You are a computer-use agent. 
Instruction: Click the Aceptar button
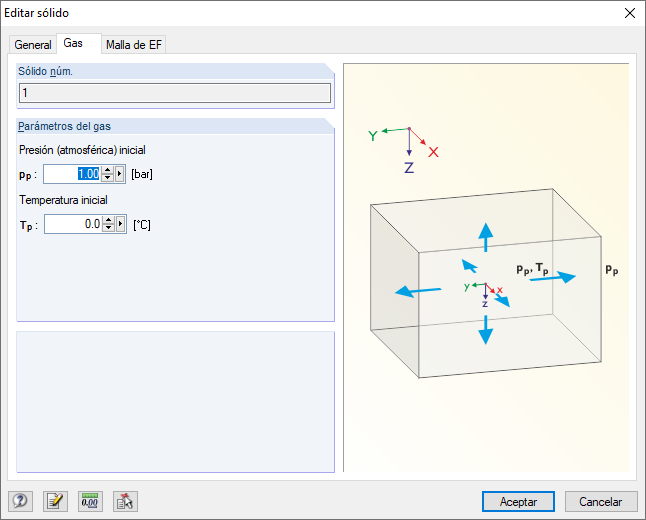pyautogui.click(x=518, y=501)
